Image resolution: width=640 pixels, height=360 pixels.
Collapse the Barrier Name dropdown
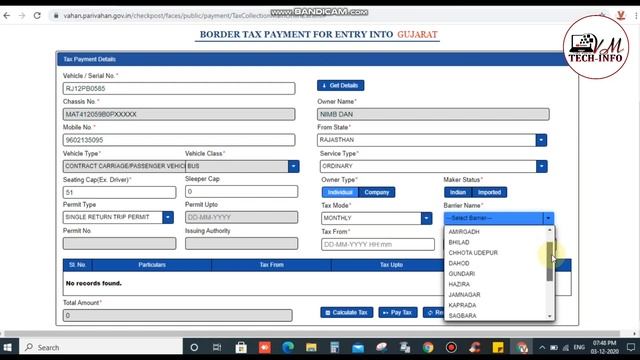(x=548, y=218)
